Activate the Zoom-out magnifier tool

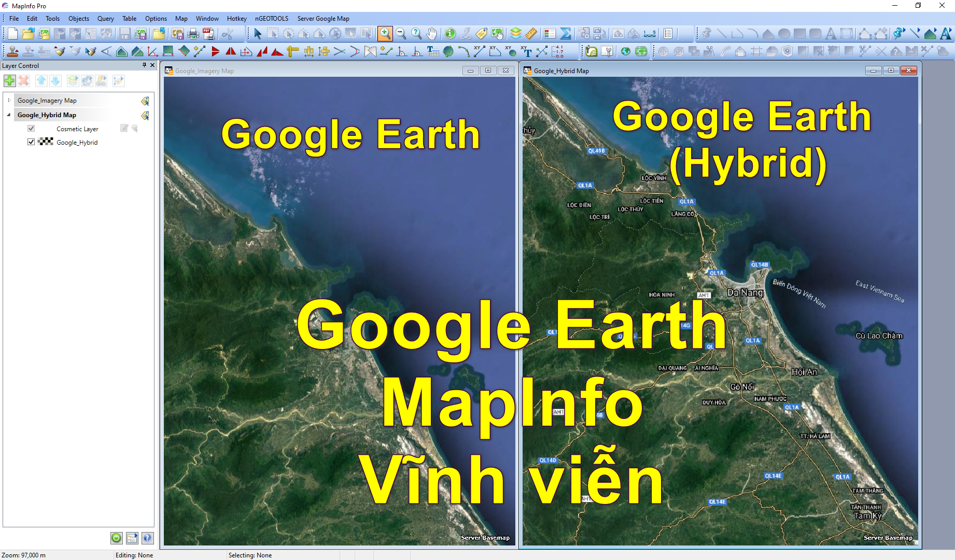coord(401,34)
